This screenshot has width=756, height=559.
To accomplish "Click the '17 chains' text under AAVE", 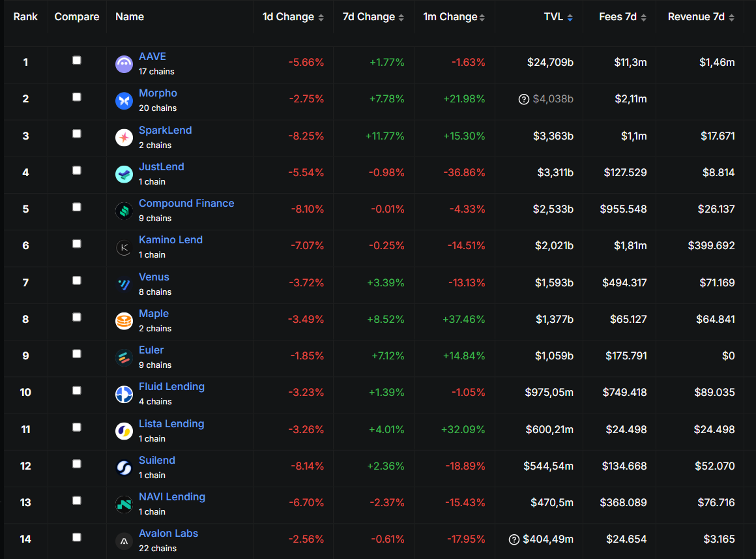I will (x=156, y=72).
